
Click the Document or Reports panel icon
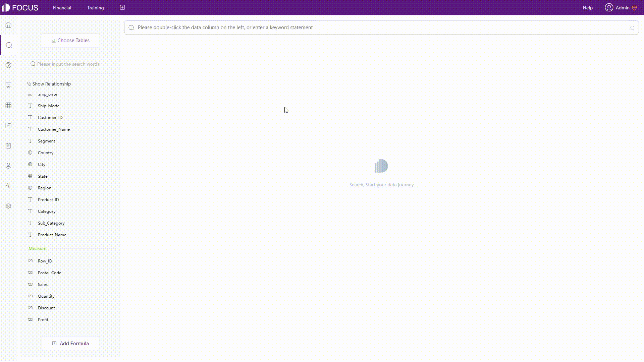coord(8,145)
